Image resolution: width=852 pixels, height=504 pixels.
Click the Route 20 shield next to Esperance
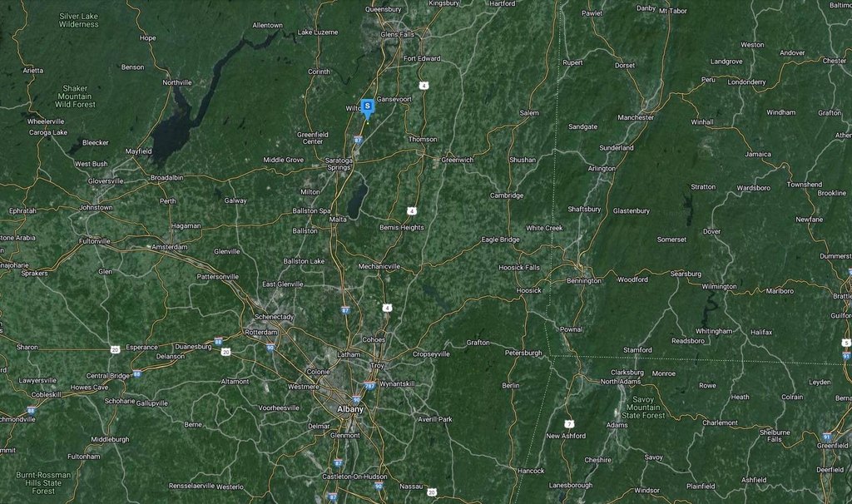click(x=115, y=350)
